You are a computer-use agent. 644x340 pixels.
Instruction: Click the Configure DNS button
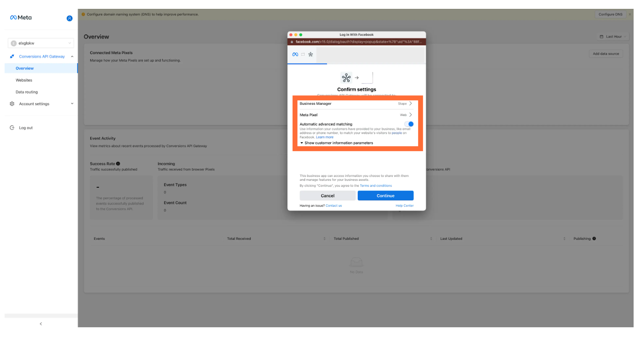click(610, 15)
